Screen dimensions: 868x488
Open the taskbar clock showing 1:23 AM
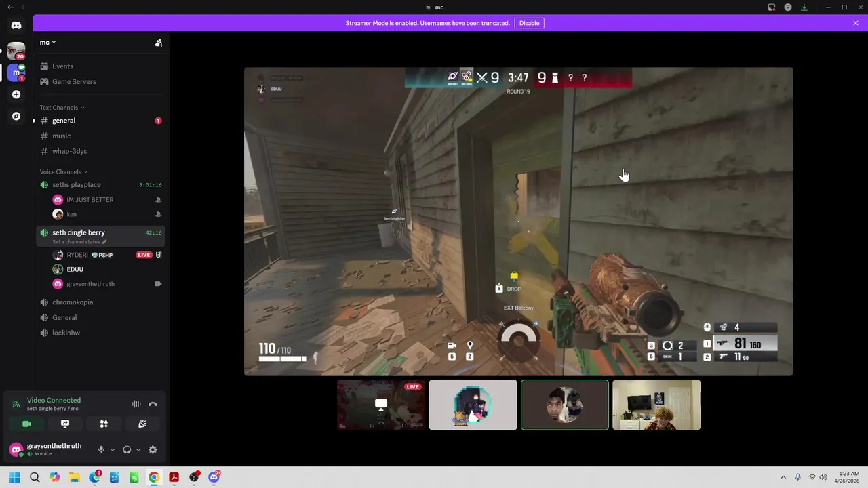tap(848, 477)
